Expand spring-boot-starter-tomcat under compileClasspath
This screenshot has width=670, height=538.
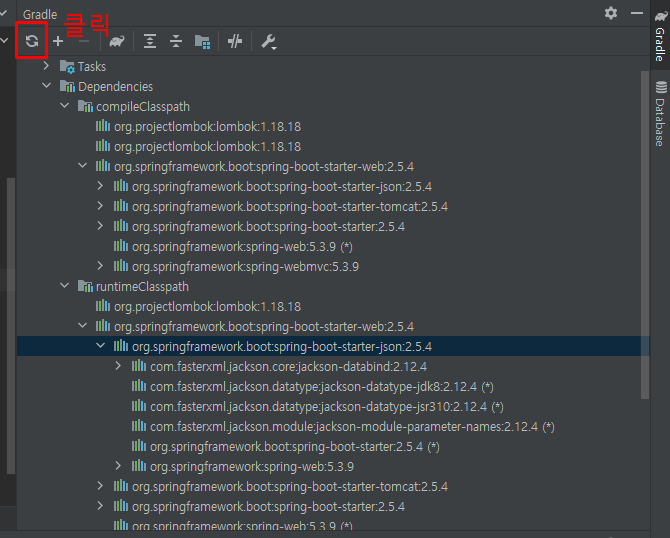(100, 206)
